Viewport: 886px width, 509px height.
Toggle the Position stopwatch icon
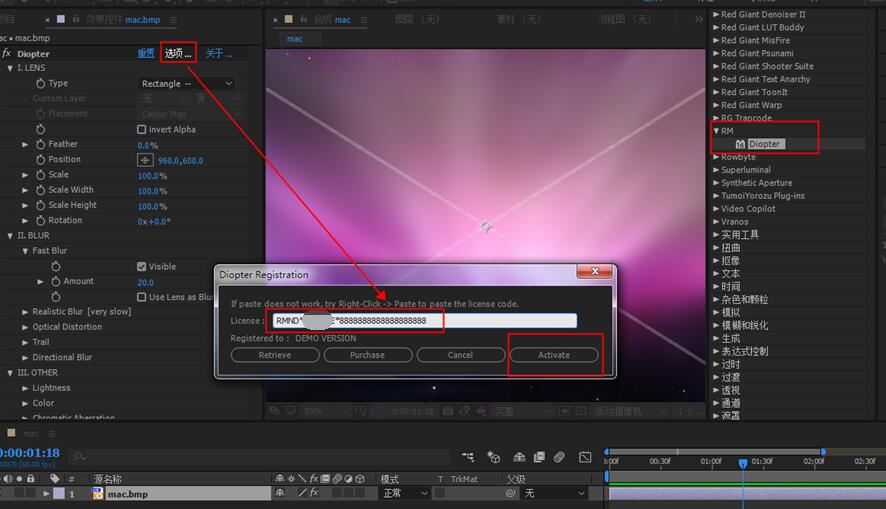(x=41, y=160)
